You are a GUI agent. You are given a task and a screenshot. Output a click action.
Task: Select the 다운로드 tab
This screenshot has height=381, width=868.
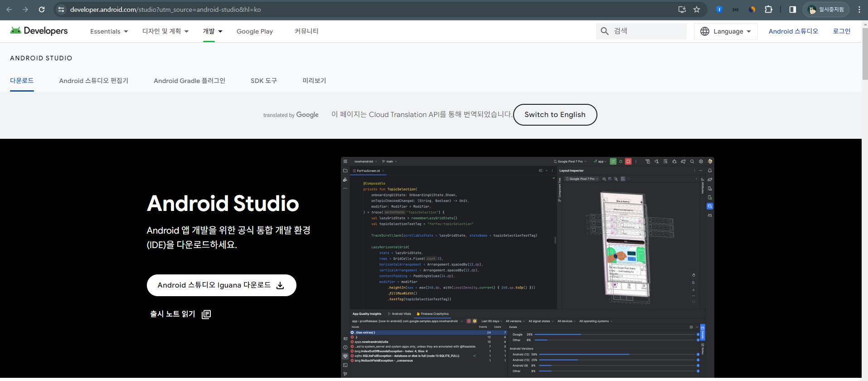tap(22, 81)
